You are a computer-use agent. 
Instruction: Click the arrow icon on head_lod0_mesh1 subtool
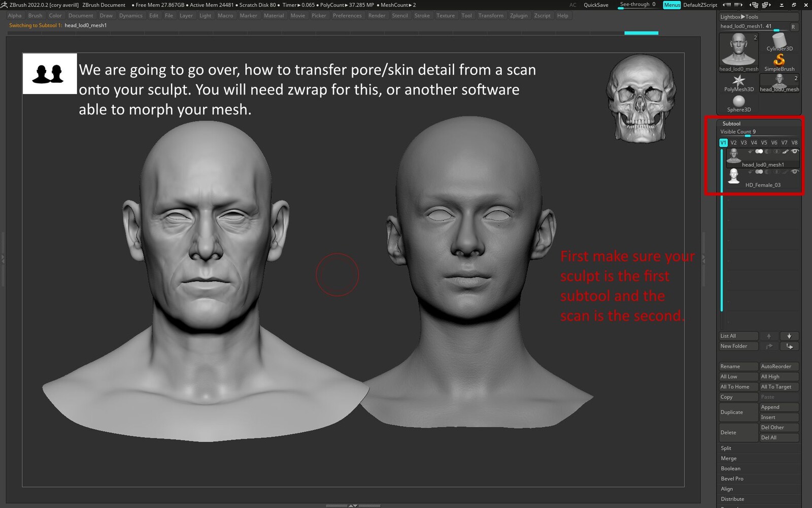pyautogui.click(x=750, y=151)
